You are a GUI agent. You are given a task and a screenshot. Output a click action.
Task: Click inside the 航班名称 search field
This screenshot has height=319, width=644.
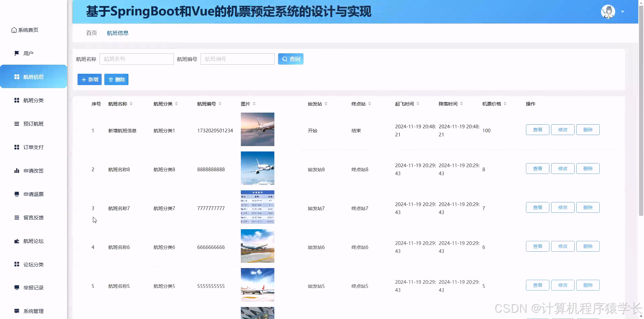(x=137, y=59)
